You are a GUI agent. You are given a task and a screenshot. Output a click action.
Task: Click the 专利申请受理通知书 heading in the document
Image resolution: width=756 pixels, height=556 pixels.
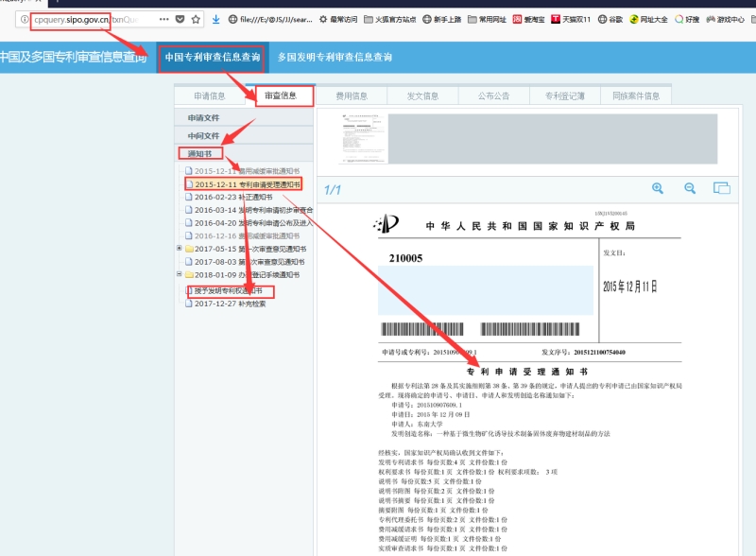click(527, 372)
